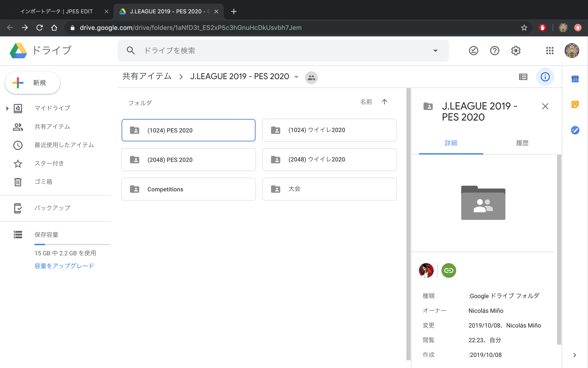This screenshot has width=588, height=368.
Task: Reload the page
Action: (40, 28)
